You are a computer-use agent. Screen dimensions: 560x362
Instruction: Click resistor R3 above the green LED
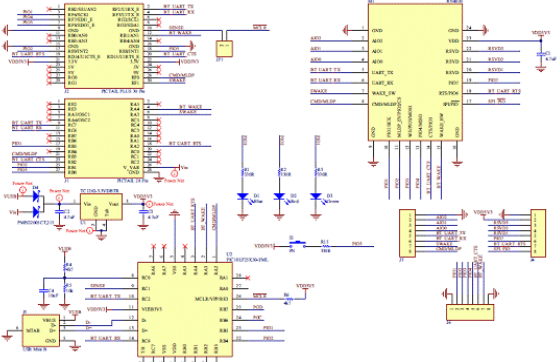[316, 172]
